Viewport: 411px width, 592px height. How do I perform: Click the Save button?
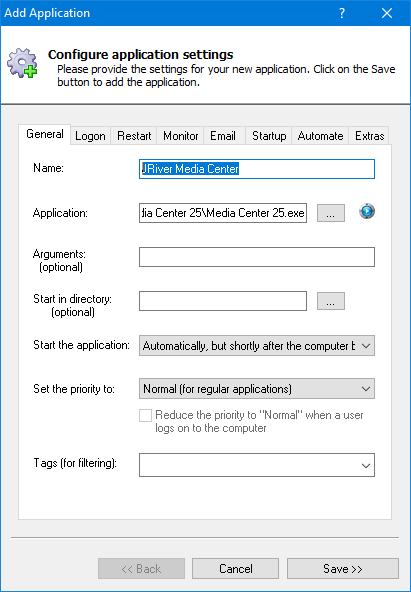(343, 569)
